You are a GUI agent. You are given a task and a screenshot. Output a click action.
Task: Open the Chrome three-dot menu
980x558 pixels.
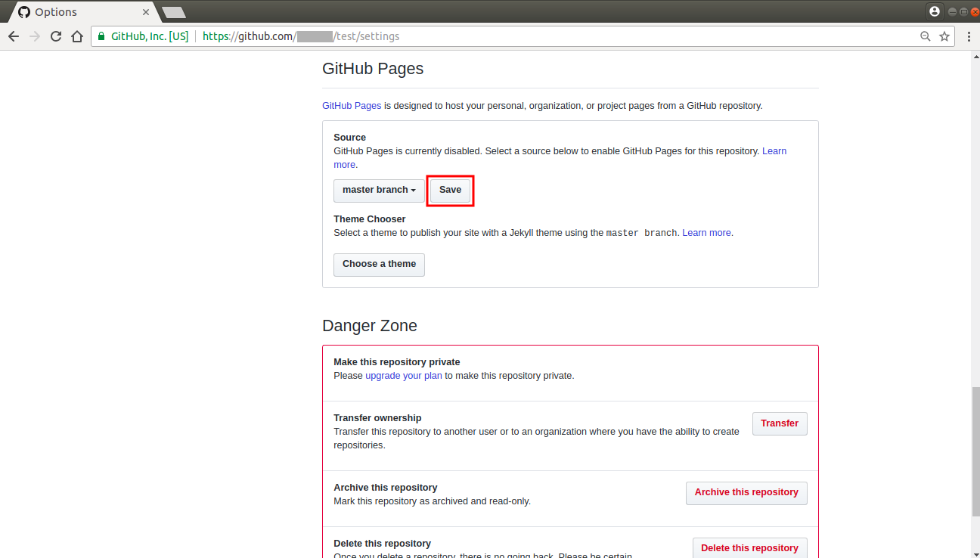(969, 36)
